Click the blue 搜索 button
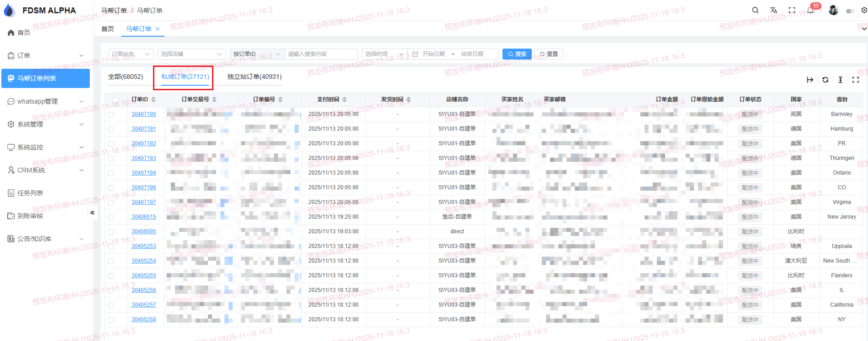This screenshot has width=868, height=341. (517, 54)
